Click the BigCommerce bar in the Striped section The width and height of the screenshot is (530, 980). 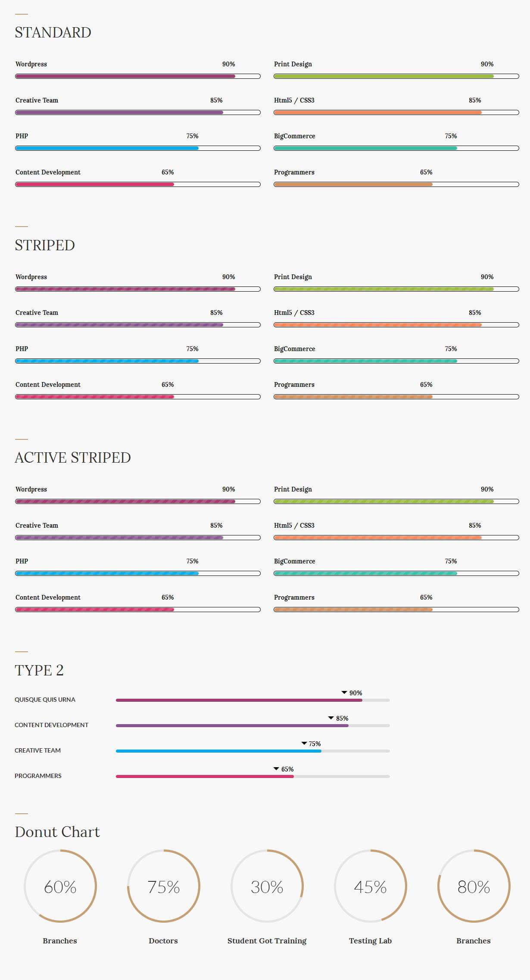(396, 361)
